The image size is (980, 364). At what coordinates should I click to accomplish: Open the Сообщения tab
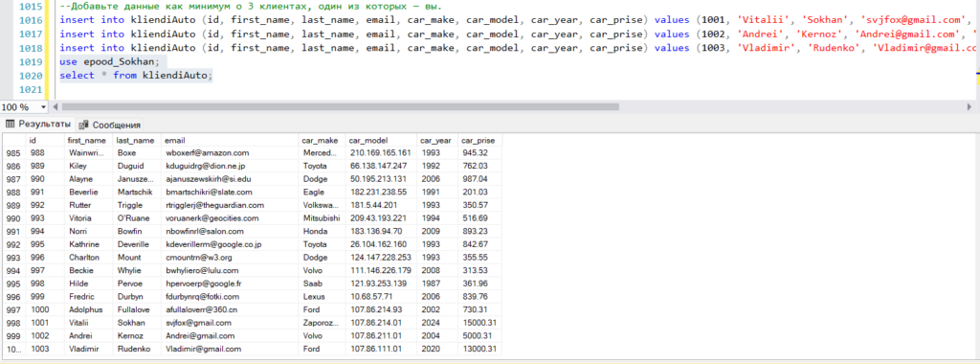point(110,125)
